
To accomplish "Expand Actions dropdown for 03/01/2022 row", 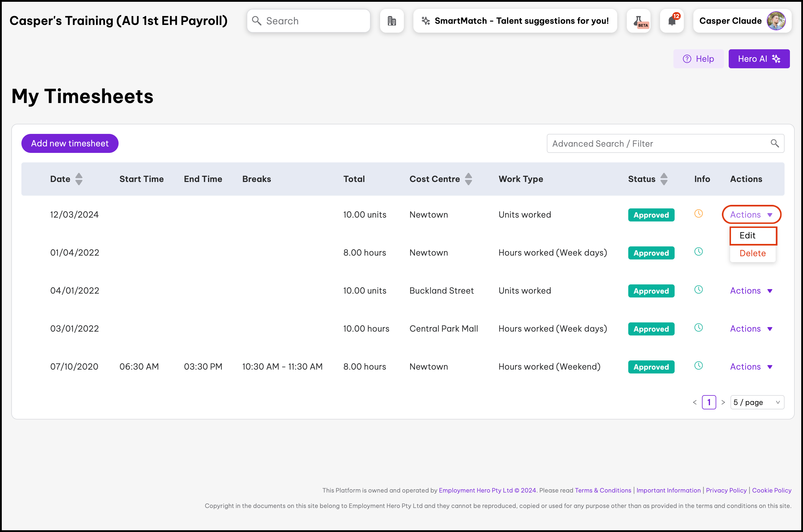I will (751, 329).
